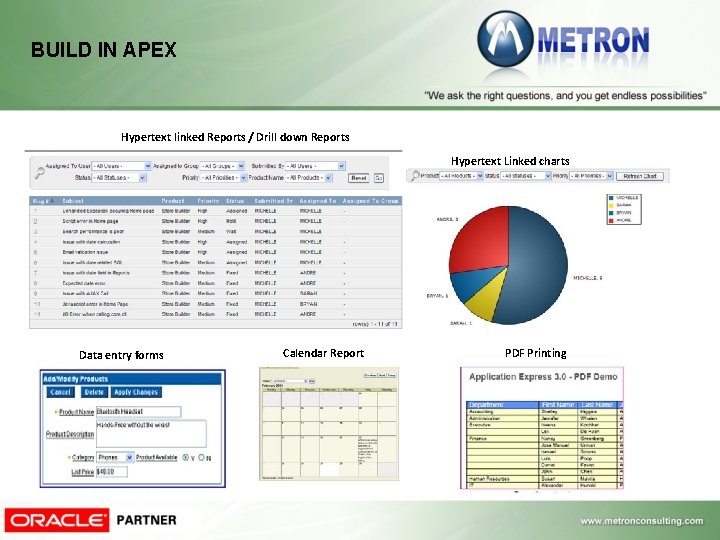Screen dimensions: 720x540
Task: Click the Priority column header
Action: click(208, 201)
